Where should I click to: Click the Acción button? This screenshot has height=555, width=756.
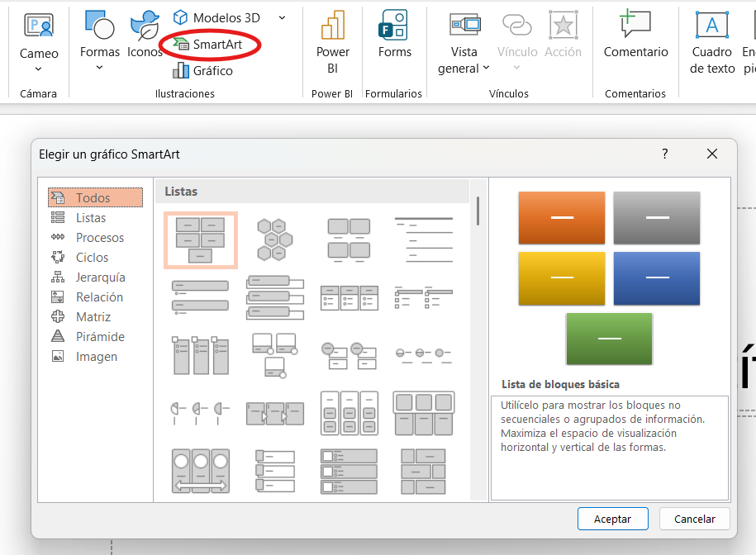pos(563,35)
